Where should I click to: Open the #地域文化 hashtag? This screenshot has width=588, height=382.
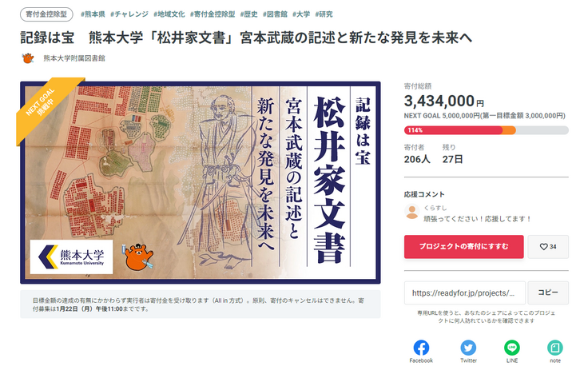coord(169,14)
